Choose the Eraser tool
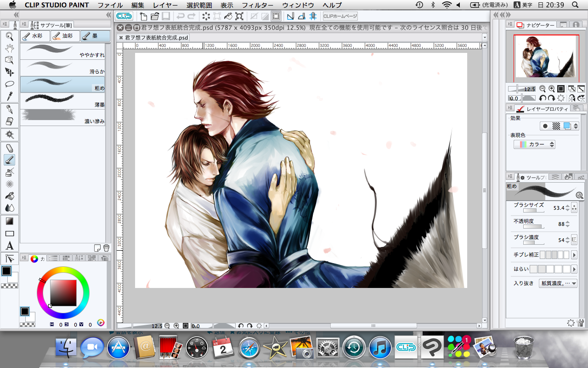This screenshot has width=588, height=368. [x=9, y=121]
